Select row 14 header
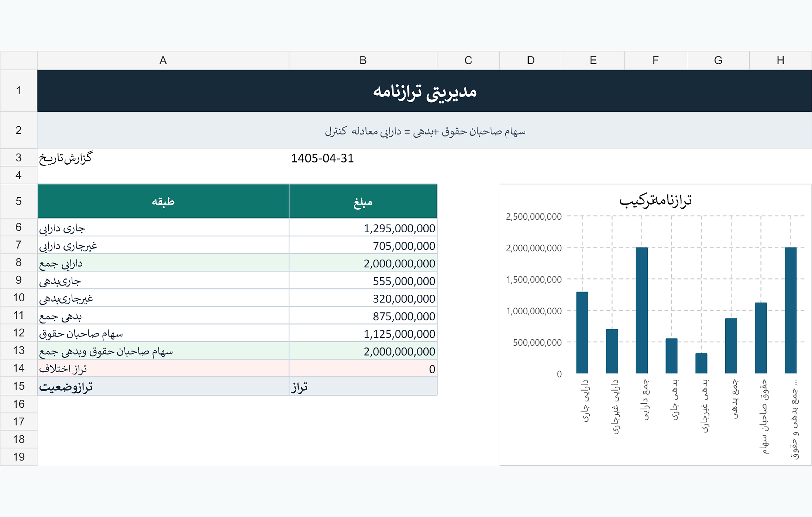 click(x=18, y=368)
